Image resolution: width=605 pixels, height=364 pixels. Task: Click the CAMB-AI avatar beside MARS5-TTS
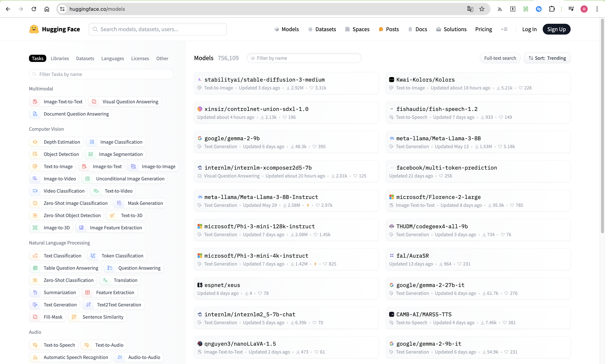pos(392,314)
